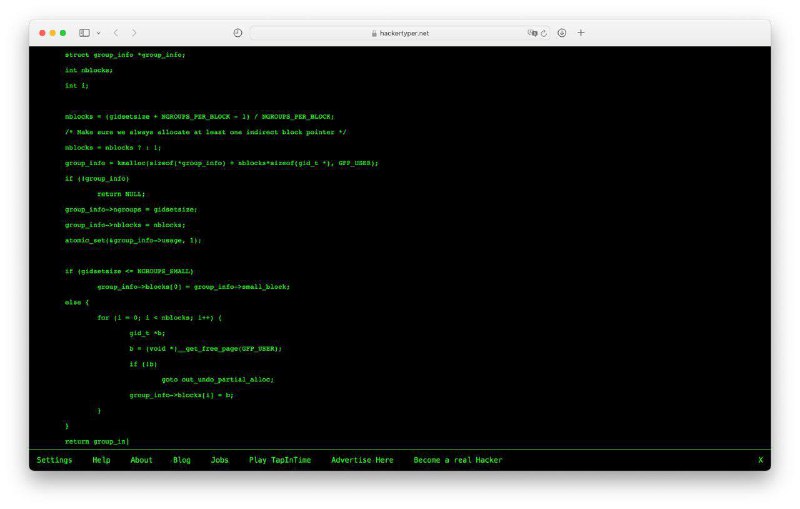
Task: Click the Advertise Here link
Action: 362,460
